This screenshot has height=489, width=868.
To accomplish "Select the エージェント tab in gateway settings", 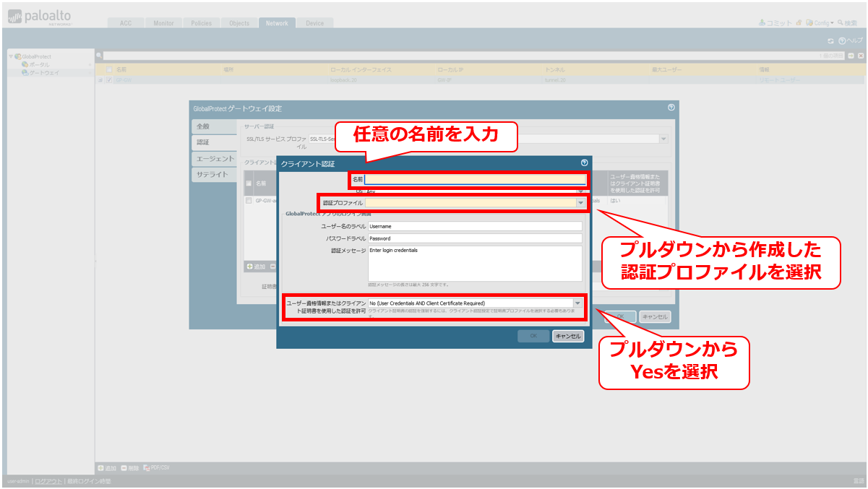I will pos(215,159).
